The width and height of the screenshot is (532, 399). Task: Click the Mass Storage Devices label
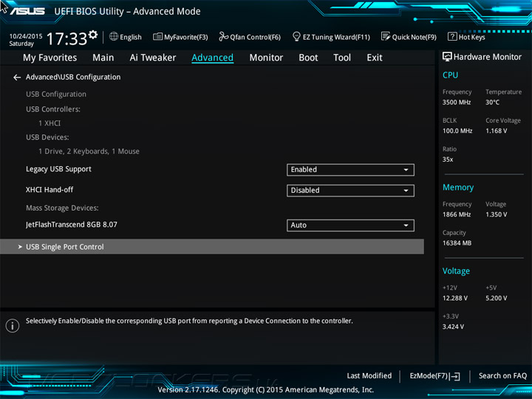click(x=62, y=208)
